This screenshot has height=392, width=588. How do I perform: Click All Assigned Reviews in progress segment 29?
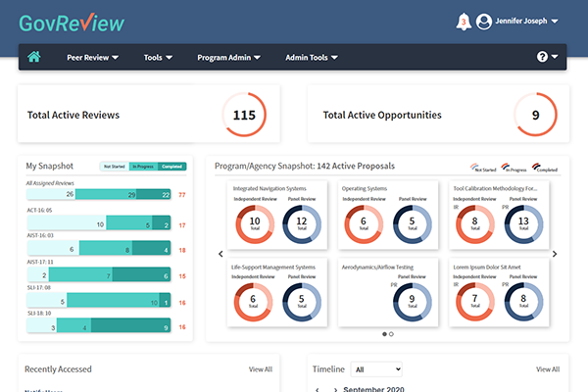106,194
